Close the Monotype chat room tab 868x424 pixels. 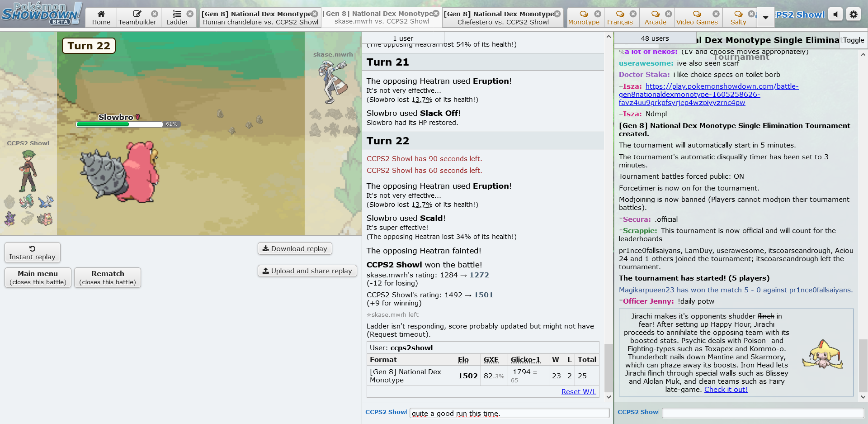pos(598,14)
